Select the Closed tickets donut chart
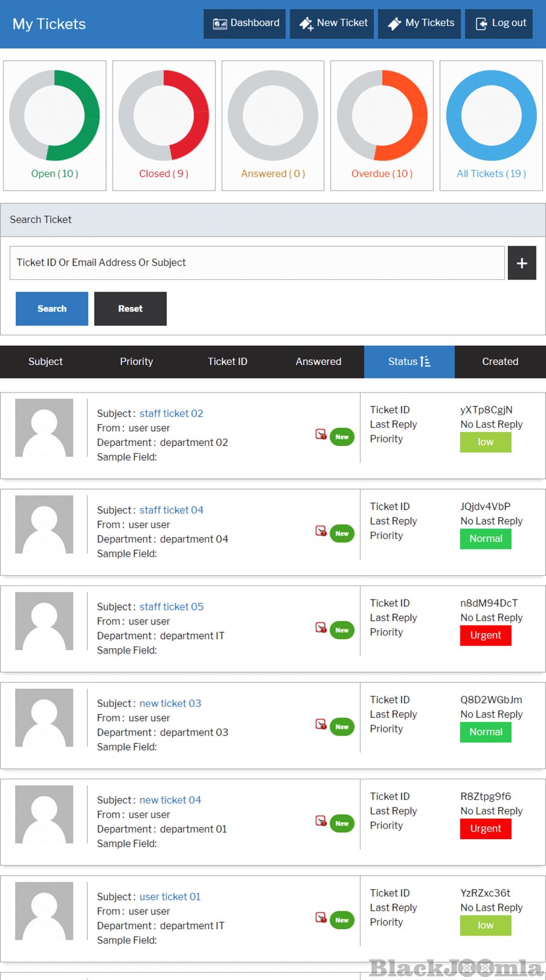 (x=164, y=116)
